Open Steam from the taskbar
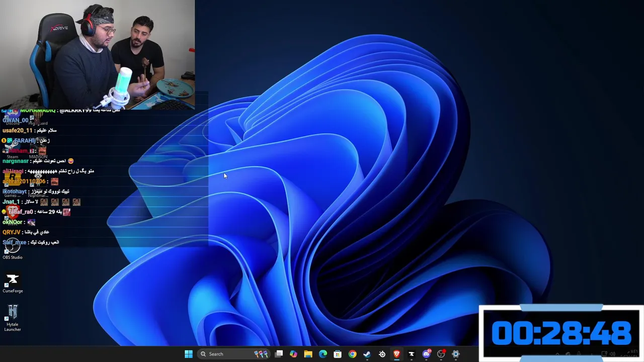Screen dimensions: 644x362 pos(367,354)
